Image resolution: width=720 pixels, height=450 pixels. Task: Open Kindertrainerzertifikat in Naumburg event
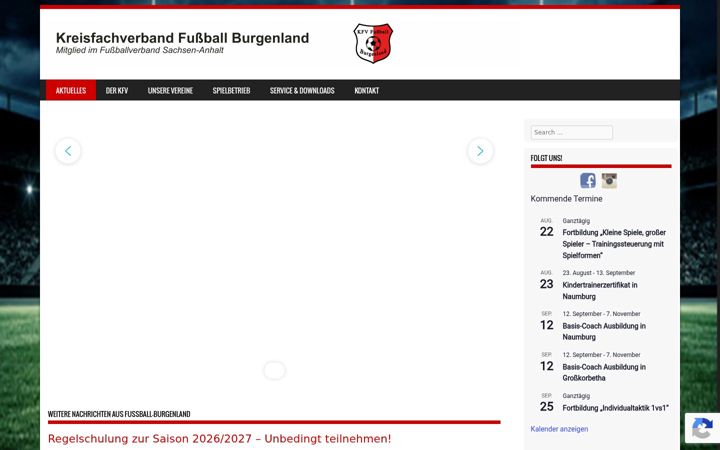(x=600, y=291)
